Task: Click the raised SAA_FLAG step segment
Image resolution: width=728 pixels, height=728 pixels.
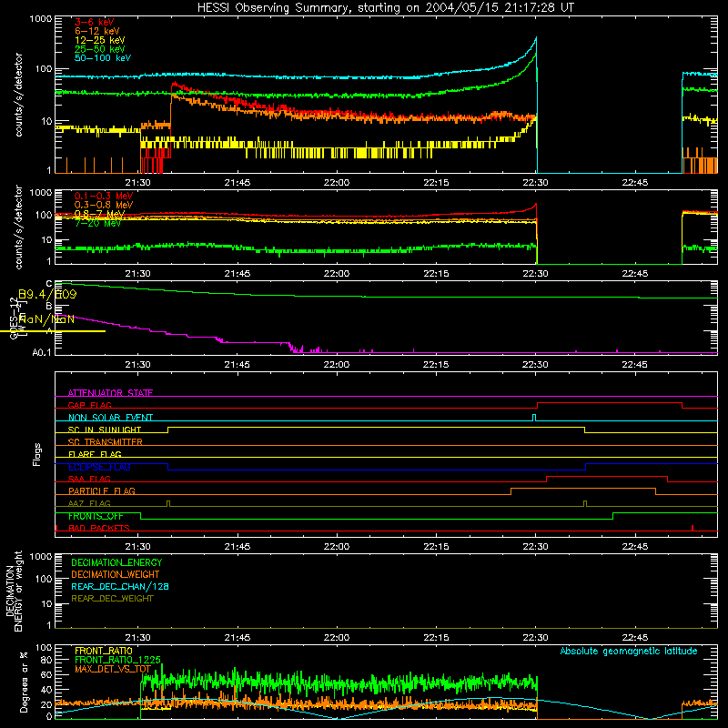Action: pyautogui.click(x=607, y=476)
